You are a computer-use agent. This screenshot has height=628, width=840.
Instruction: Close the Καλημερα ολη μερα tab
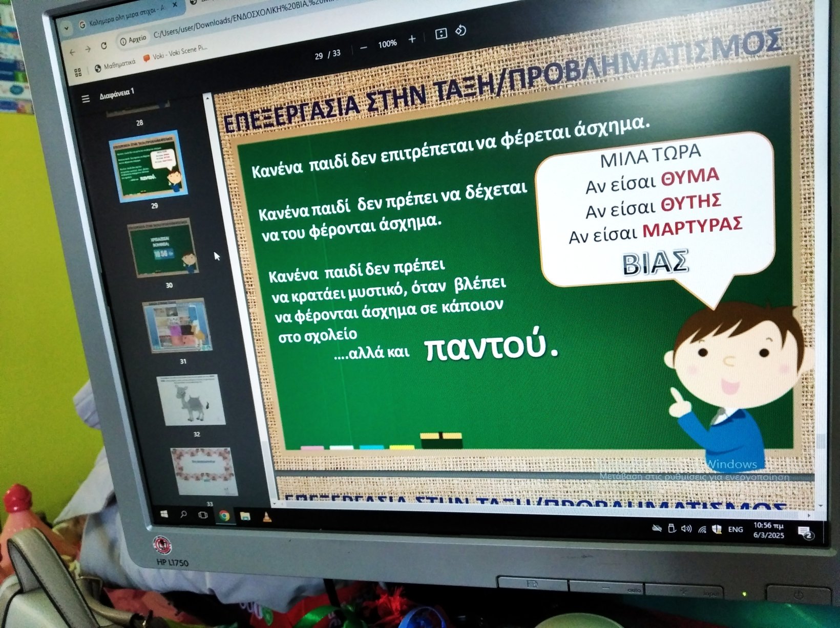coord(174,5)
